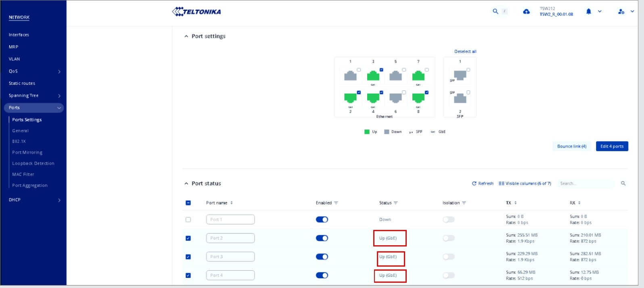Disable the Port 2 enabled toggle

322,238
